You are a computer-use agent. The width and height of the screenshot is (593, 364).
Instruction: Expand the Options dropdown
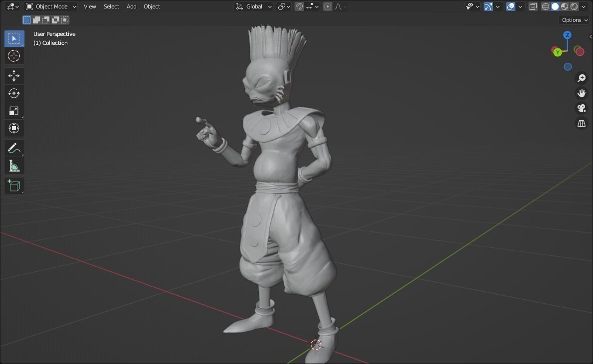(575, 20)
